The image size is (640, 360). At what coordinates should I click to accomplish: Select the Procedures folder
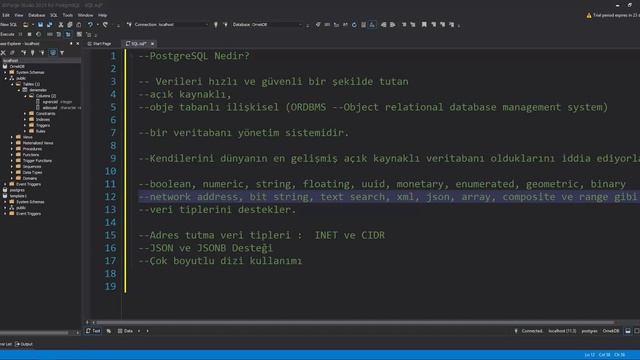[32, 149]
